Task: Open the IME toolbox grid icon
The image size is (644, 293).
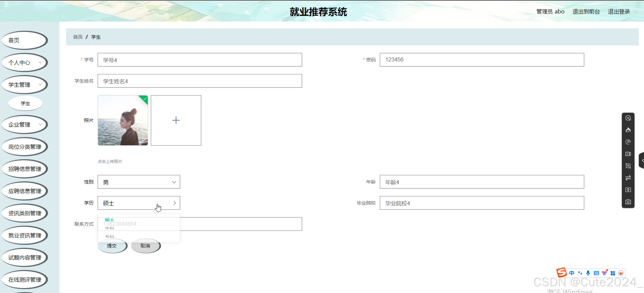Action: click(613, 273)
